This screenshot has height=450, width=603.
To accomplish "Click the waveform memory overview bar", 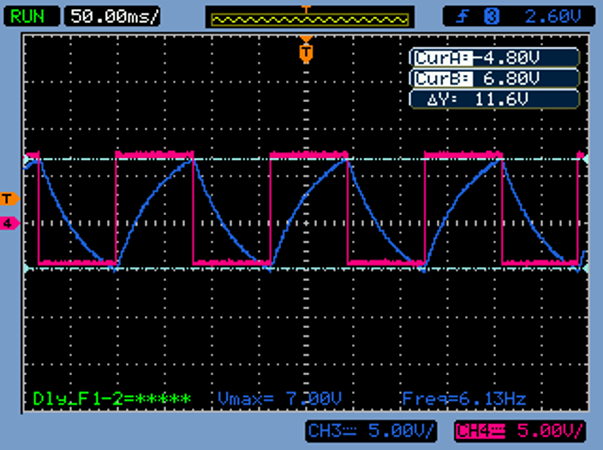I will [x=310, y=18].
